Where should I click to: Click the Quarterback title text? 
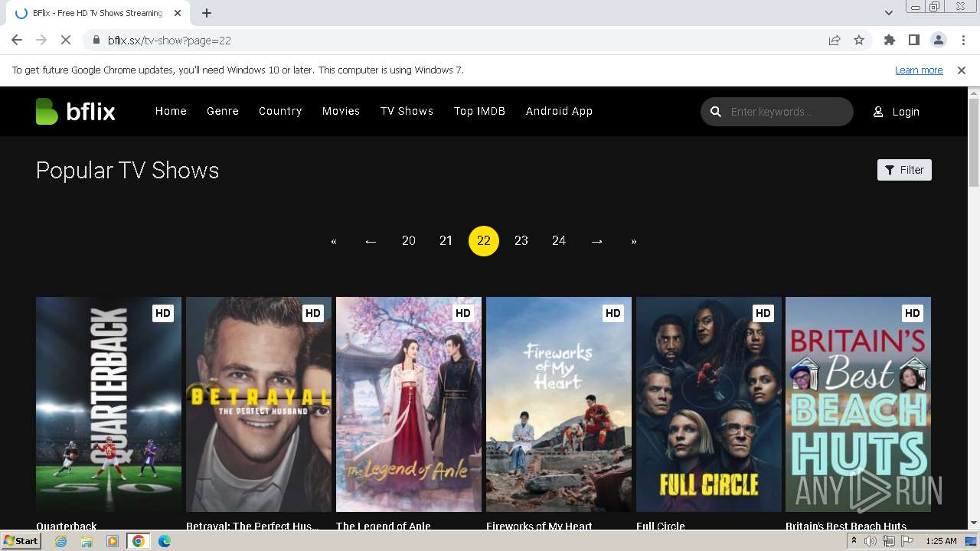(x=67, y=526)
